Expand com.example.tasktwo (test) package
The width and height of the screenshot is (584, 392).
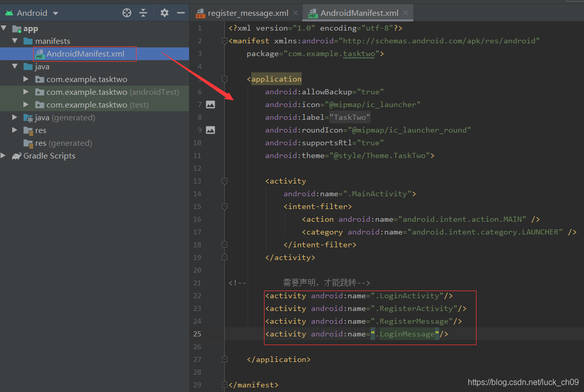pyautogui.click(x=25, y=104)
